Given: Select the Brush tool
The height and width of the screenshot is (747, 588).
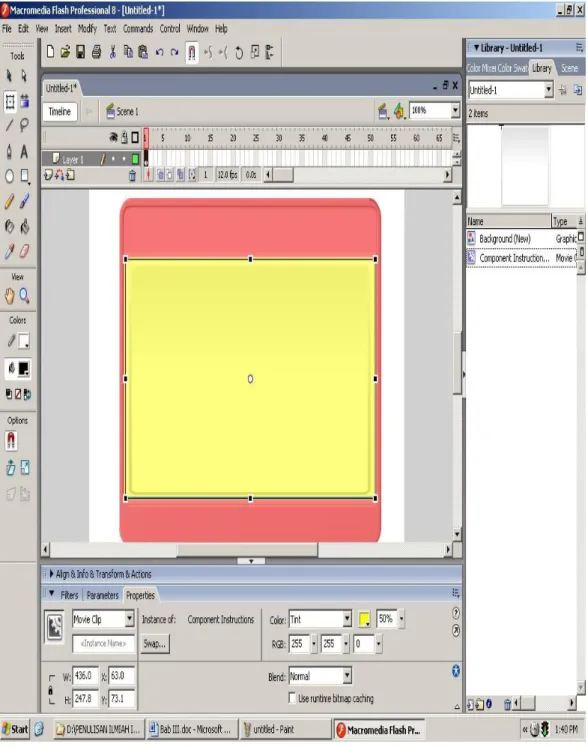Looking at the screenshot, I should (24, 202).
